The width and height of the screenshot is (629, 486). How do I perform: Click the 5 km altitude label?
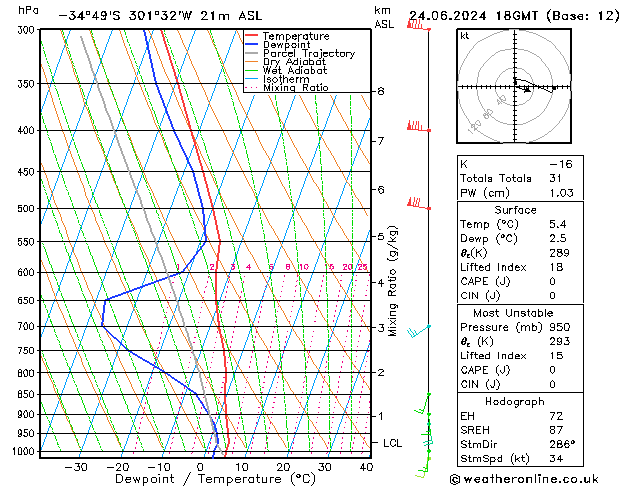click(381, 237)
